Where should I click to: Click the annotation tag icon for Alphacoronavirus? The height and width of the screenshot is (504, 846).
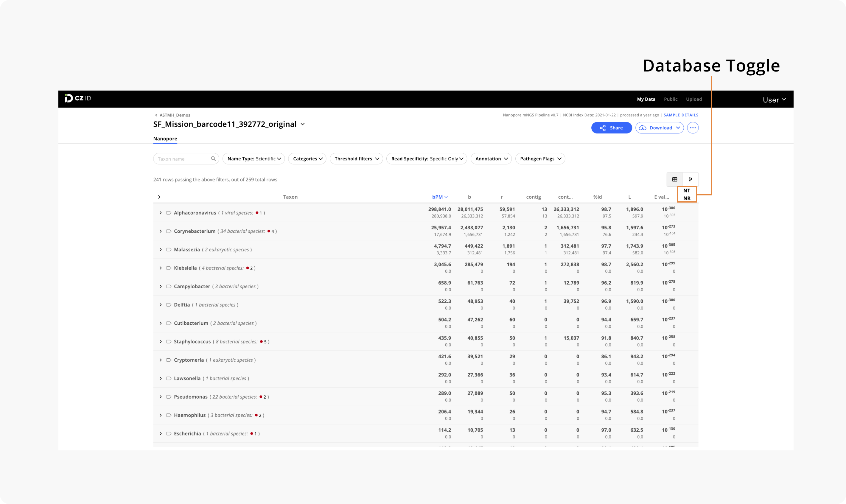[168, 213]
